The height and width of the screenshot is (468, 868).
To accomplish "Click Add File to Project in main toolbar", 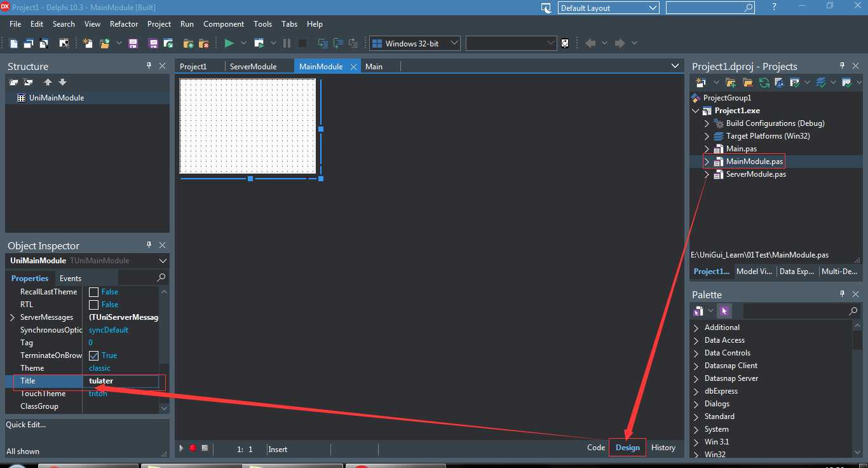I will tap(188, 43).
